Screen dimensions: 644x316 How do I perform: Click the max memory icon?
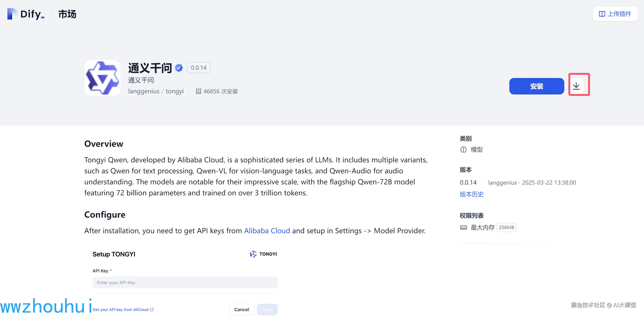point(463,227)
